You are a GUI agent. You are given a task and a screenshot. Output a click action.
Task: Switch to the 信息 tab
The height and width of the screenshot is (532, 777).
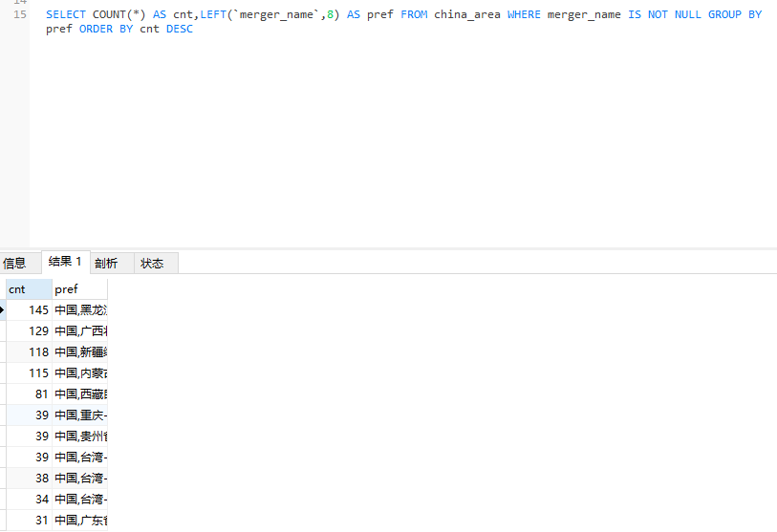[x=14, y=264]
